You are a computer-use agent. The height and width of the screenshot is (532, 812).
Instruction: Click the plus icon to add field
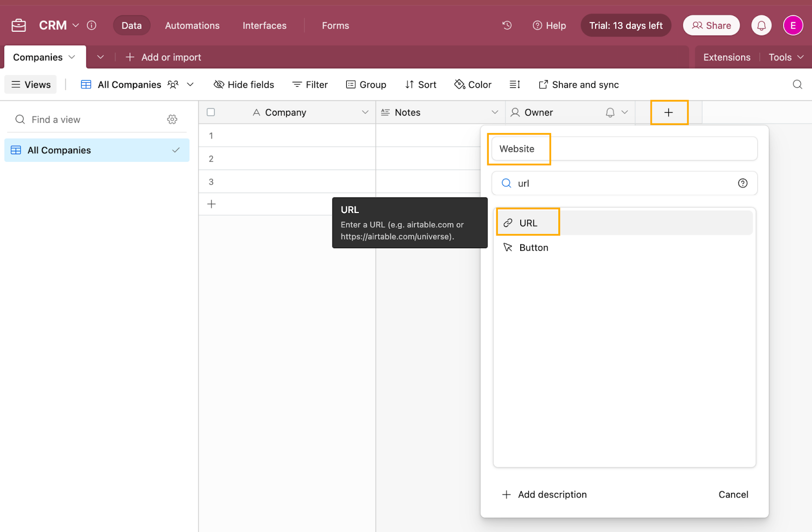coord(668,113)
